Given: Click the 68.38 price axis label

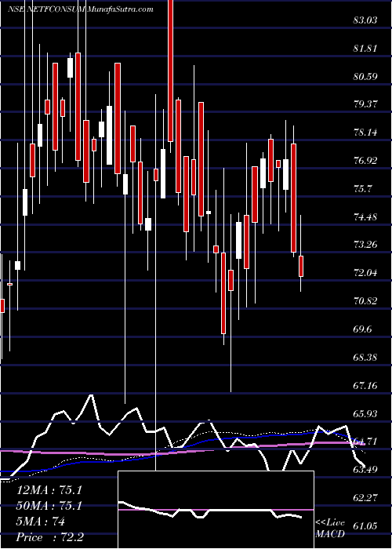Looking at the screenshot, I should [365, 358].
